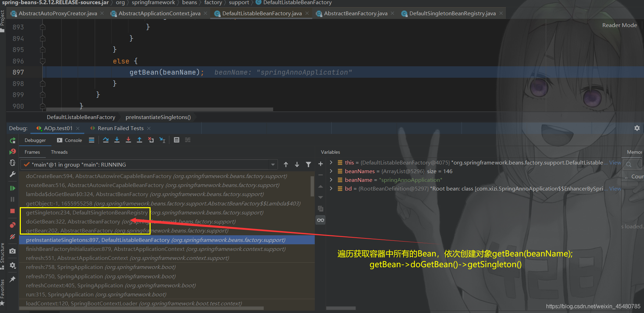Open Debug tool window gear settings

[637, 128]
